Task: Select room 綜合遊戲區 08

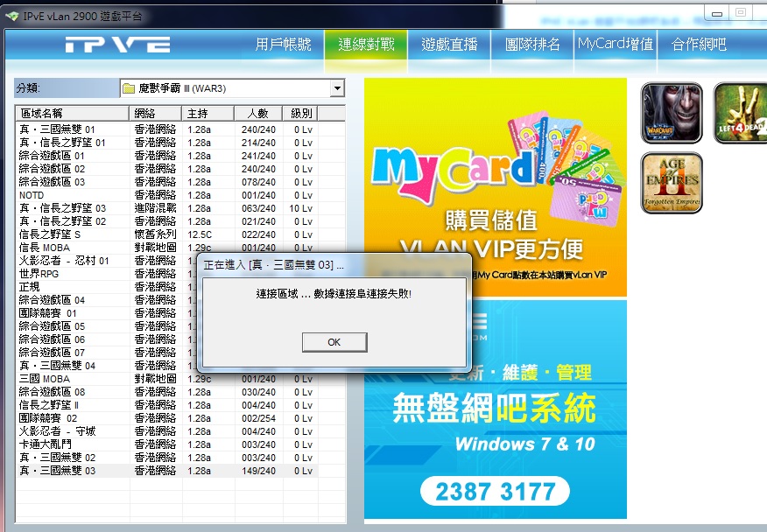Action: click(x=167, y=392)
